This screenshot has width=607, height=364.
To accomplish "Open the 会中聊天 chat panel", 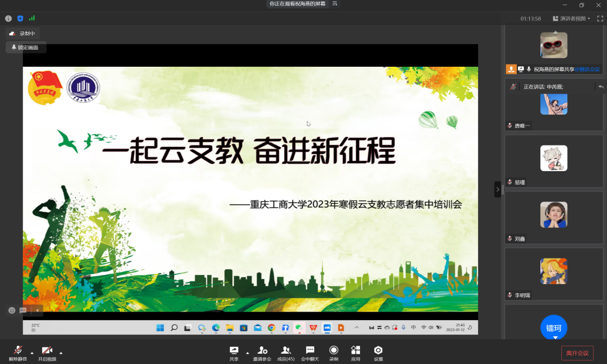I will tap(310, 351).
